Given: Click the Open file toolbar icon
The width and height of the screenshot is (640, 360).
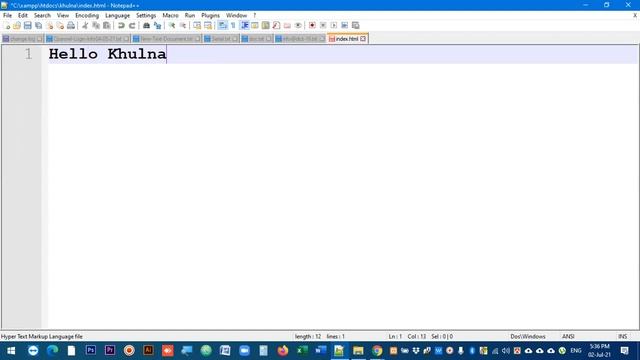Looking at the screenshot, I should point(17,26).
